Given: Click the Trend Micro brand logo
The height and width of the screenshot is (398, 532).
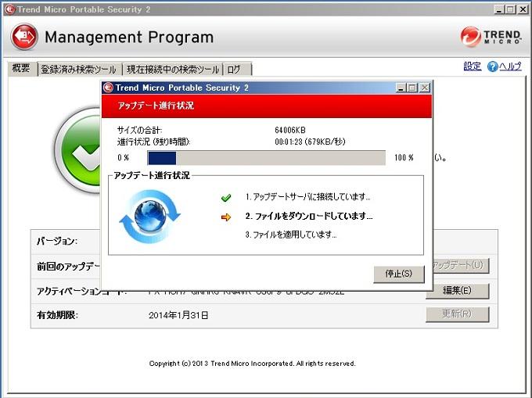Looking at the screenshot, I should coord(491,37).
